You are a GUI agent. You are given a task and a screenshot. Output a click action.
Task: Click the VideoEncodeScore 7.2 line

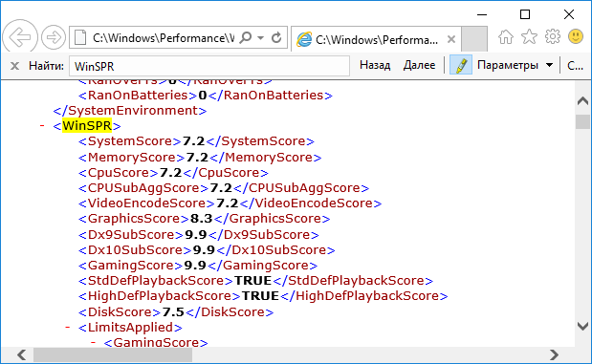coord(230,203)
